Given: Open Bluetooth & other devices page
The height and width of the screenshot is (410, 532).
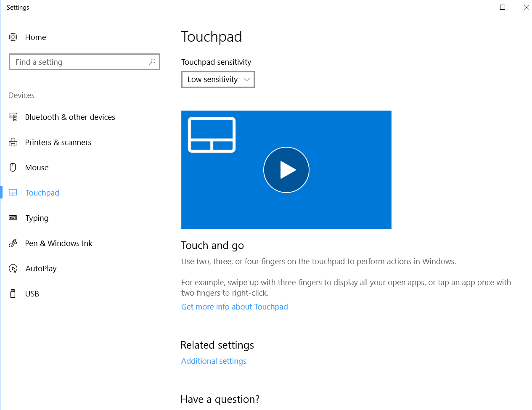Looking at the screenshot, I should click(70, 117).
